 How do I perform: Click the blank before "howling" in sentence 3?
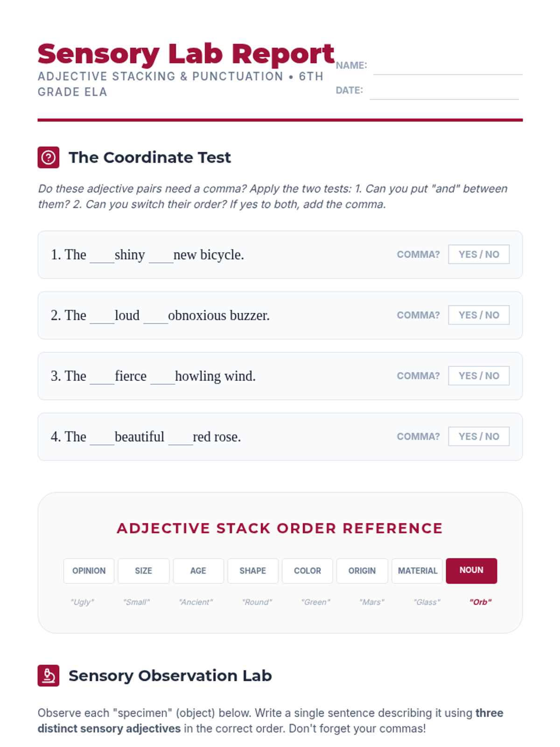[163, 377]
